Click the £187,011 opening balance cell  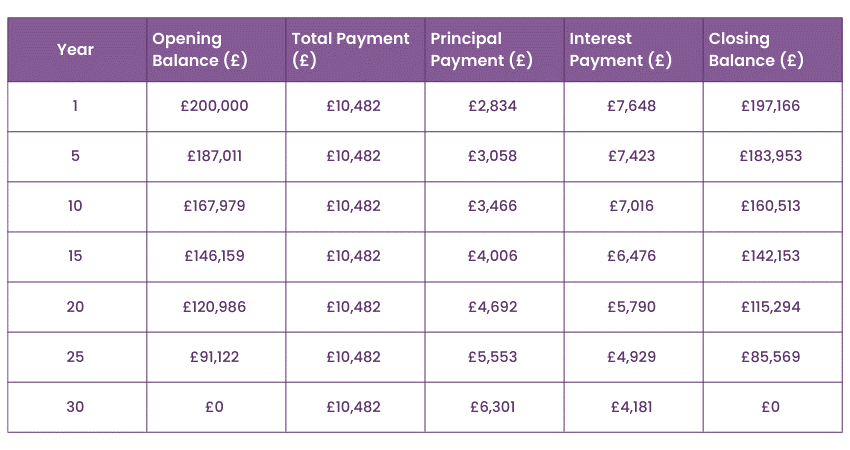[215, 156]
